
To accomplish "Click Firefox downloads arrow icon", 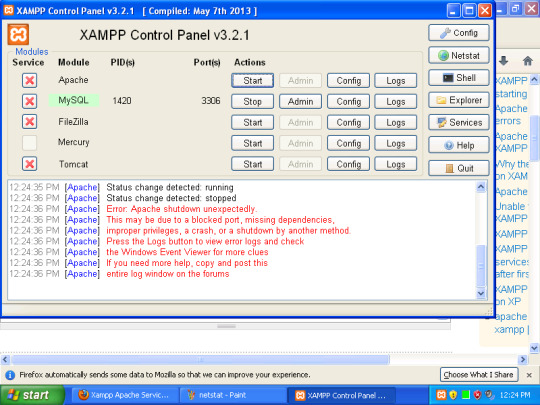I will tap(503, 61).
